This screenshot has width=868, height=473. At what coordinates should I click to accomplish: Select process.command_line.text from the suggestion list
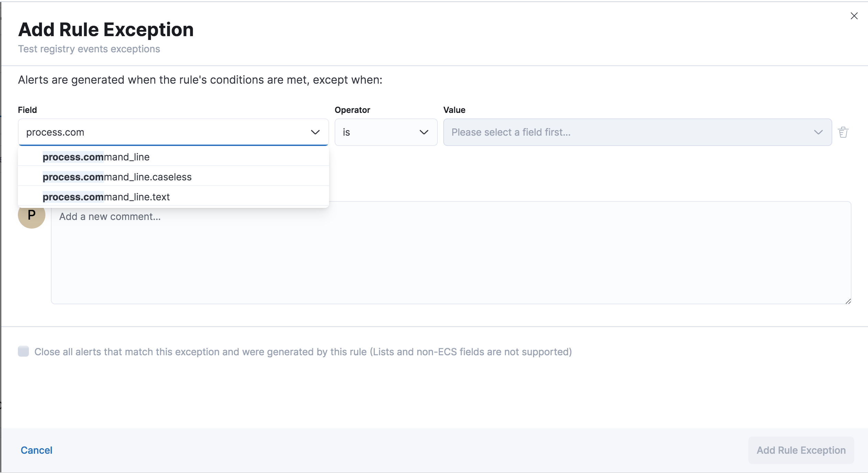point(106,197)
